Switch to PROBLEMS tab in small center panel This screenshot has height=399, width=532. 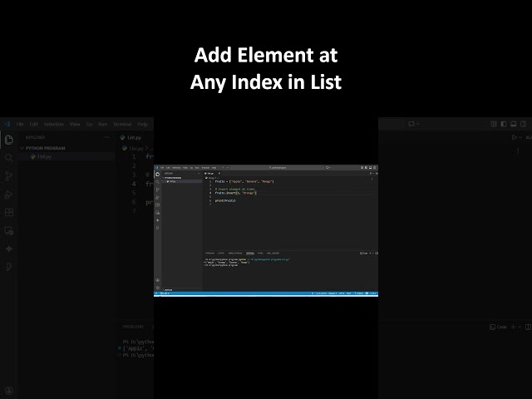[x=210, y=253]
